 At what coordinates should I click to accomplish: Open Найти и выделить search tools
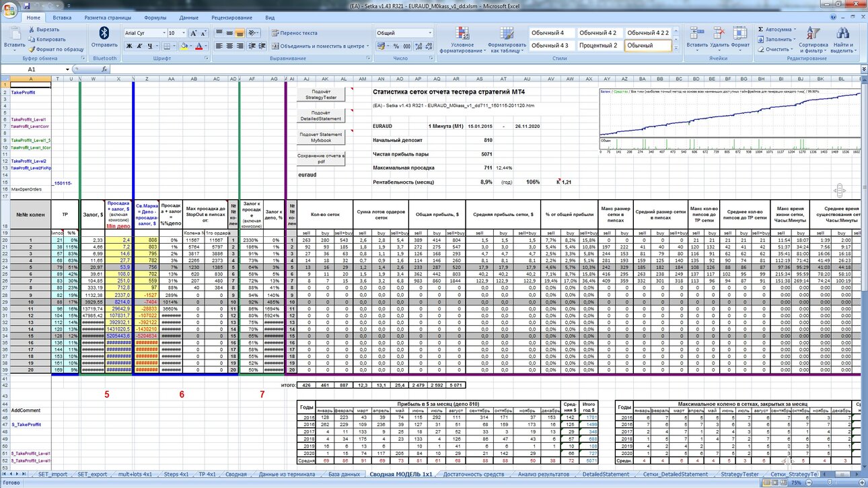click(842, 39)
